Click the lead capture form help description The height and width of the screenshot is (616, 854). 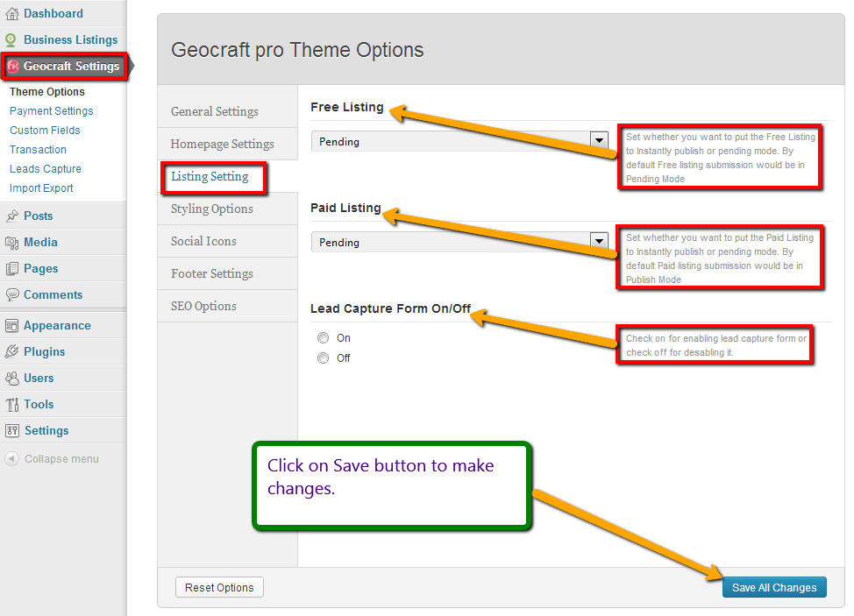716,345
